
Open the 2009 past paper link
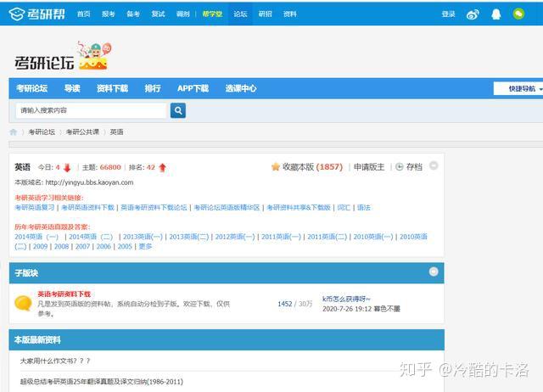(40, 246)
